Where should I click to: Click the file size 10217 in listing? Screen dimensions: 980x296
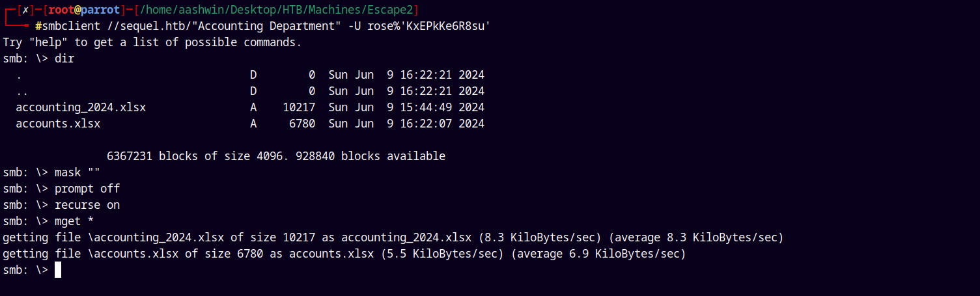point(299,107)
